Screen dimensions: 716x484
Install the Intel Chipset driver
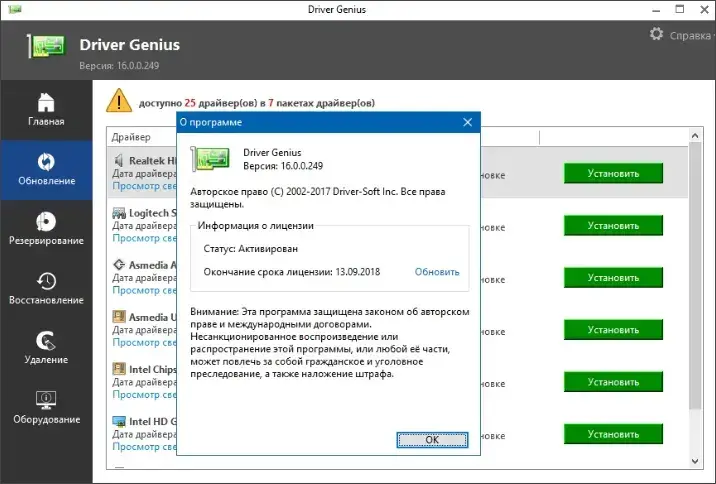coord(613,382)
